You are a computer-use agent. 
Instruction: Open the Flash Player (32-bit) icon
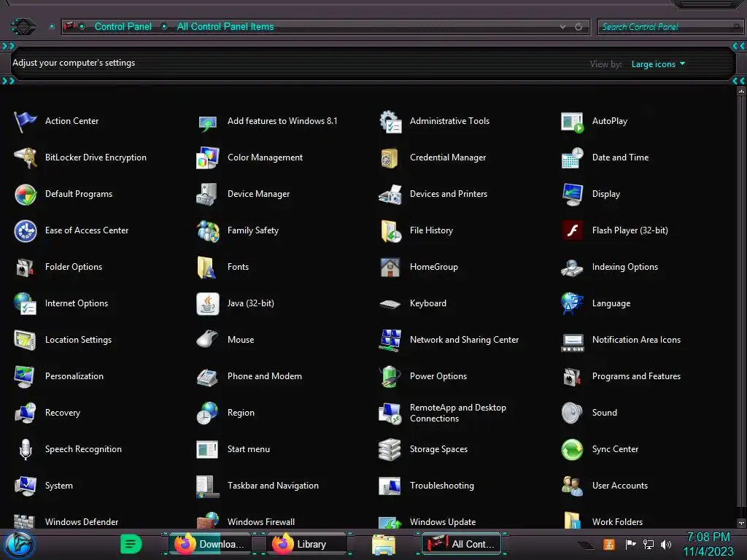point(572,231)
